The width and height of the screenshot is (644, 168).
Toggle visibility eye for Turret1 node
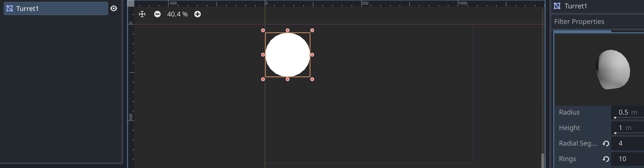114,9
